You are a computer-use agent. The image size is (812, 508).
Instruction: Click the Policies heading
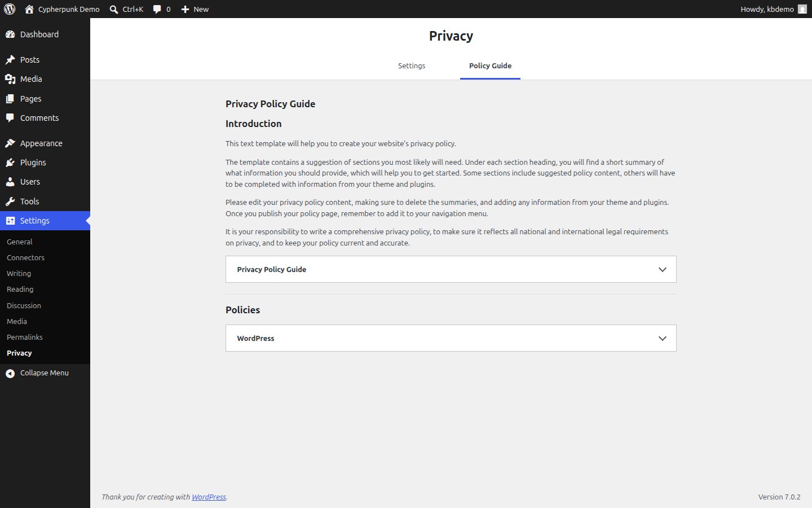pyautogui.click(x=242, y=310)
